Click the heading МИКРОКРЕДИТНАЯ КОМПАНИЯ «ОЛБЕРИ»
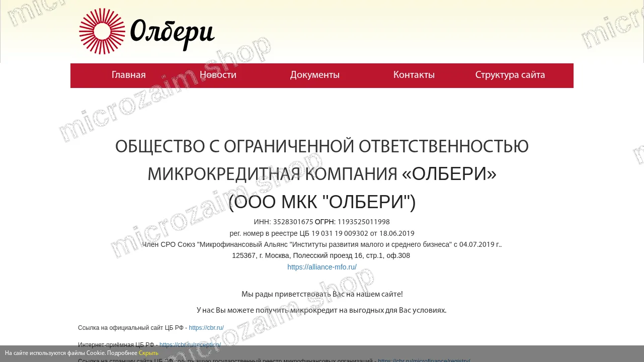This screenshot has width=644, height=362. pyautogui.click(x=322, y=174)
